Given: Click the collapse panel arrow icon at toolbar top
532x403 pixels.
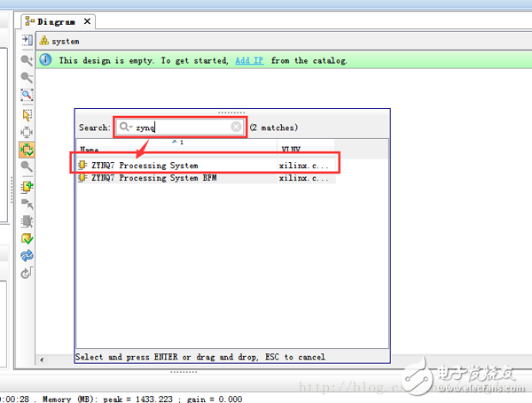Looking at the screenshot, I should point(27,41).
